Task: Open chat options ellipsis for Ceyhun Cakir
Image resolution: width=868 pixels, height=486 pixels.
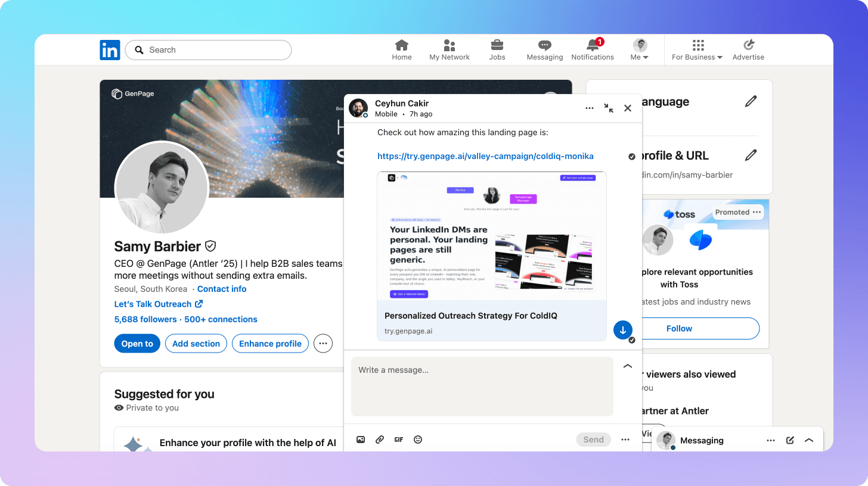Action: click(590, 108)
